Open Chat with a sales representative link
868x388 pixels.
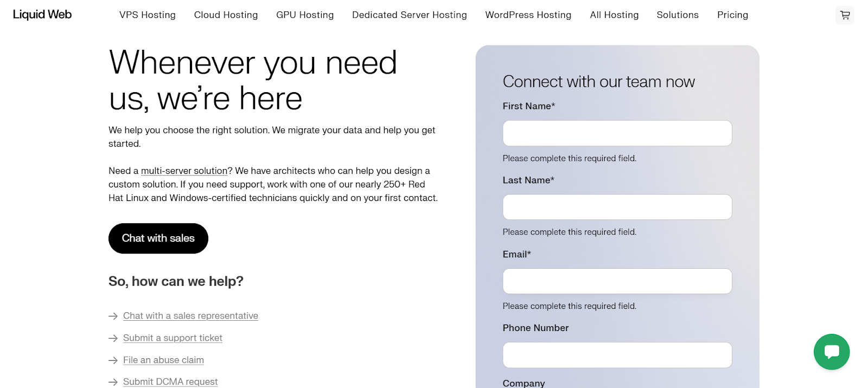190,316
